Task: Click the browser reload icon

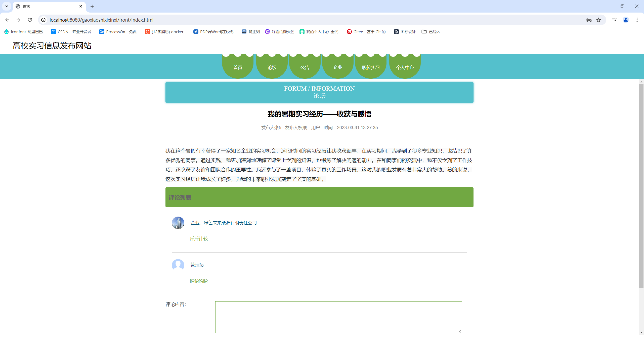Action: pyautogui.click(x=30, y=20)
